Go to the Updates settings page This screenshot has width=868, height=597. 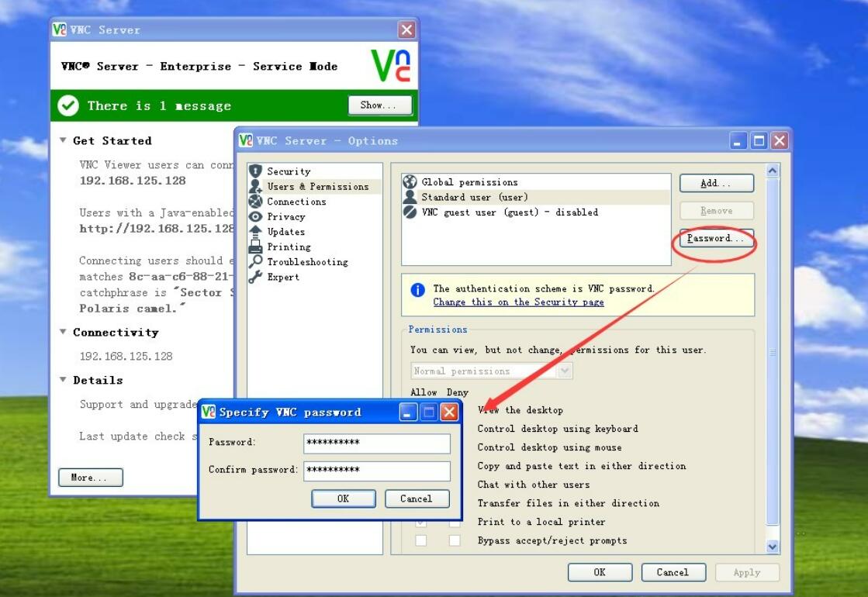click(285, 232)
